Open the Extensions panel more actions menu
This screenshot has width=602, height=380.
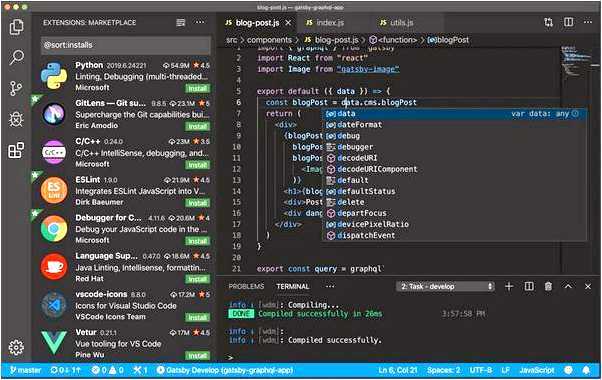click(x=200, y=23)
